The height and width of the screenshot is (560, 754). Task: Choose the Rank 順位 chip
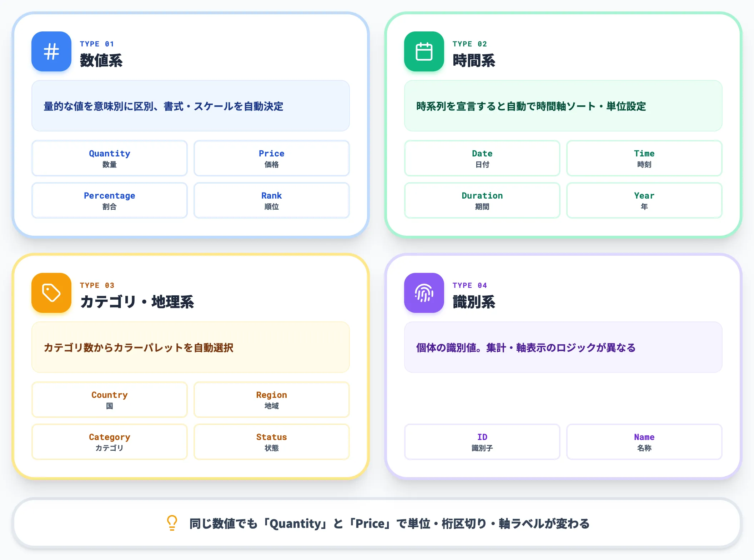coord(272,200)
